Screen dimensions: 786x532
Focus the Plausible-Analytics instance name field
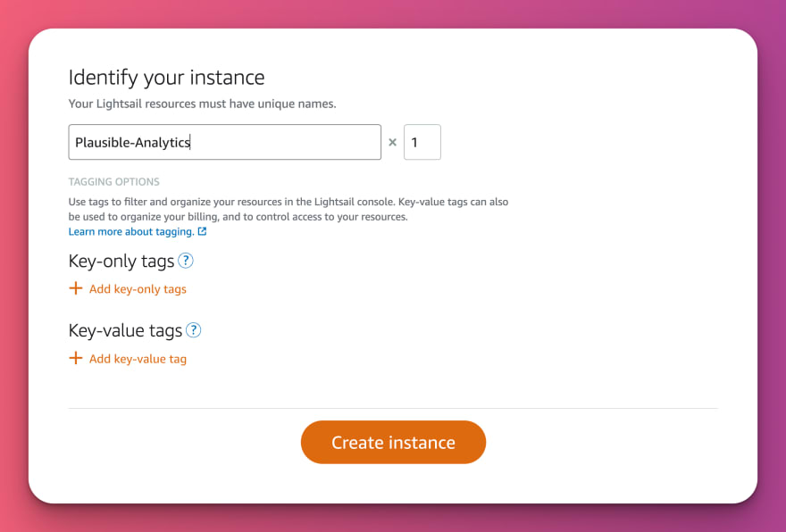tap(224, 142)
